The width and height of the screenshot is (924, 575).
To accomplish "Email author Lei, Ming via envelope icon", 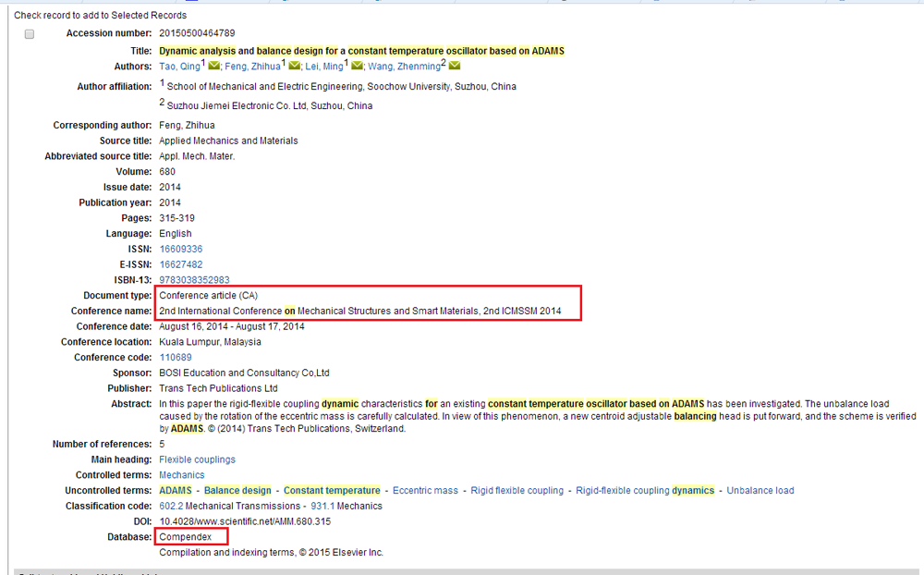I will (357, 66).
